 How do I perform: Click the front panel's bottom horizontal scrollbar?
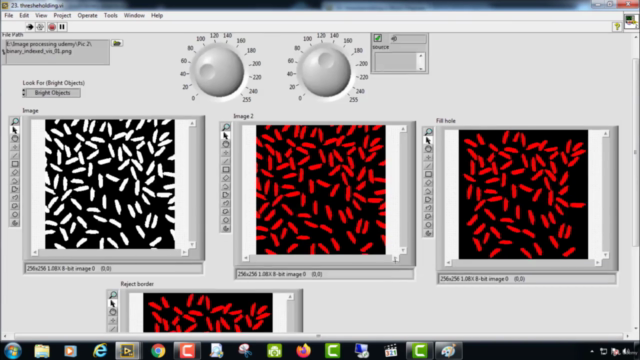click(317, 336)
